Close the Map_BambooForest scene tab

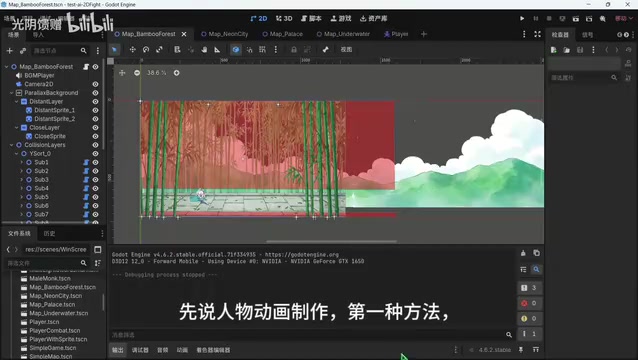pyautogui.click(x=184, y=34)
